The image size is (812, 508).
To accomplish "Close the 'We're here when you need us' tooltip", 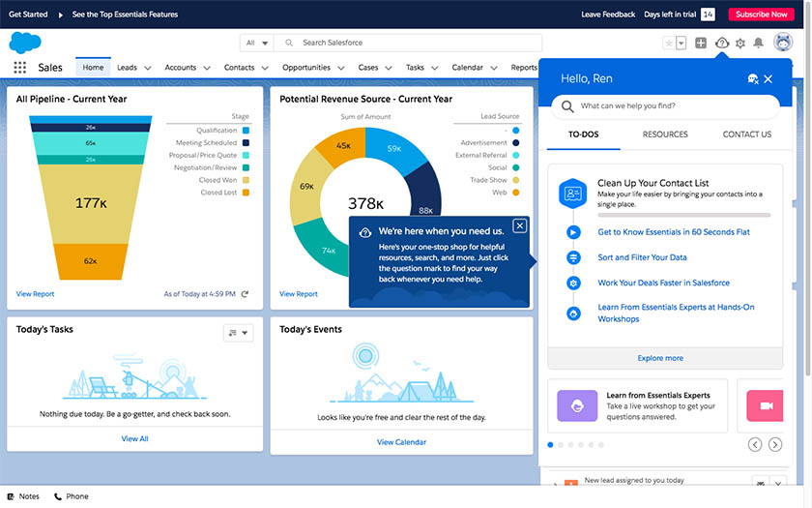I will 520,225.
